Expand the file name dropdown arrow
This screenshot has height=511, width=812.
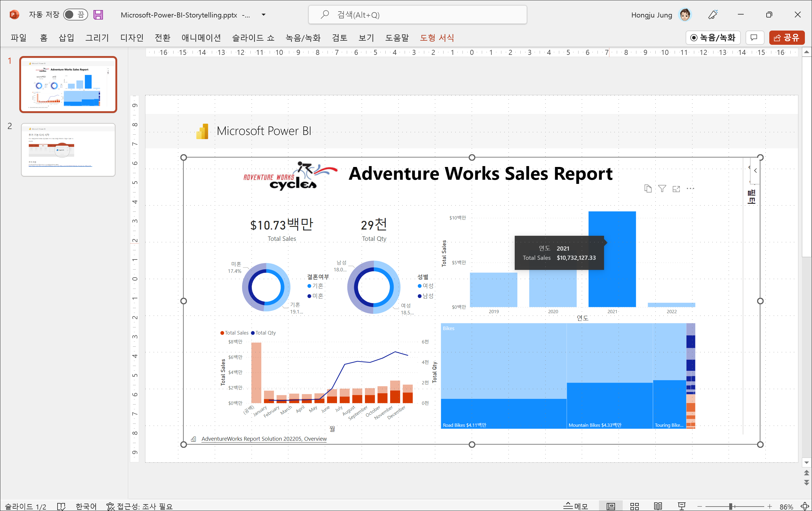click(264, 15)
